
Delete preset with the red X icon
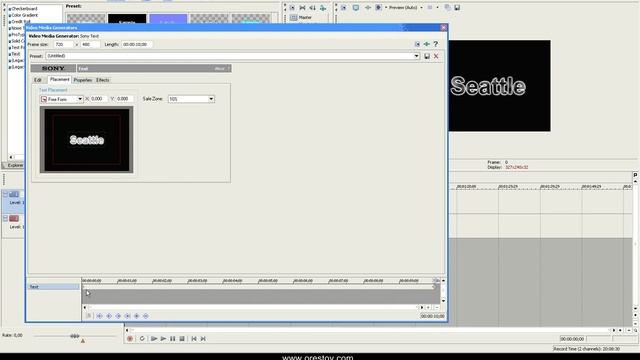coord(436,56)
